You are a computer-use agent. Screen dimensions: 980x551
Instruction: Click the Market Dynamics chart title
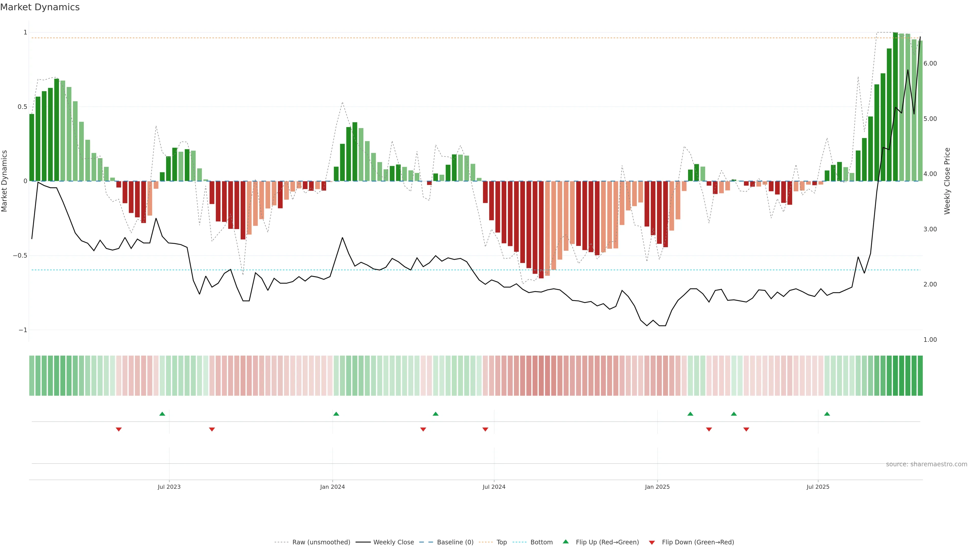tap(40, 7)
